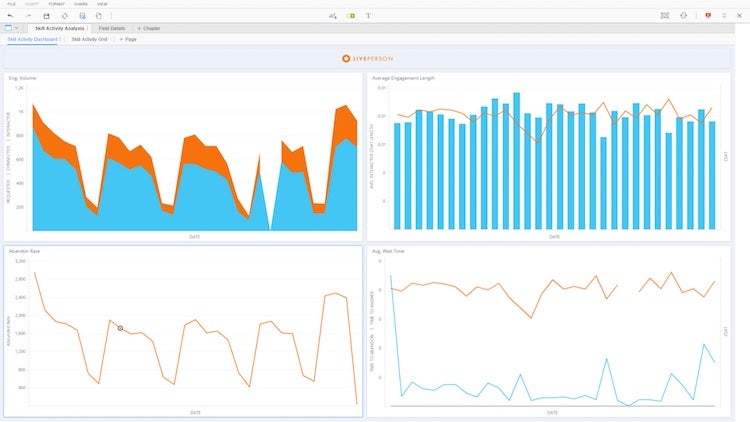This screenshot has height=422, width=750.
Task: Add a visualization using the chart-plus icon
Action: pos(332,16)
